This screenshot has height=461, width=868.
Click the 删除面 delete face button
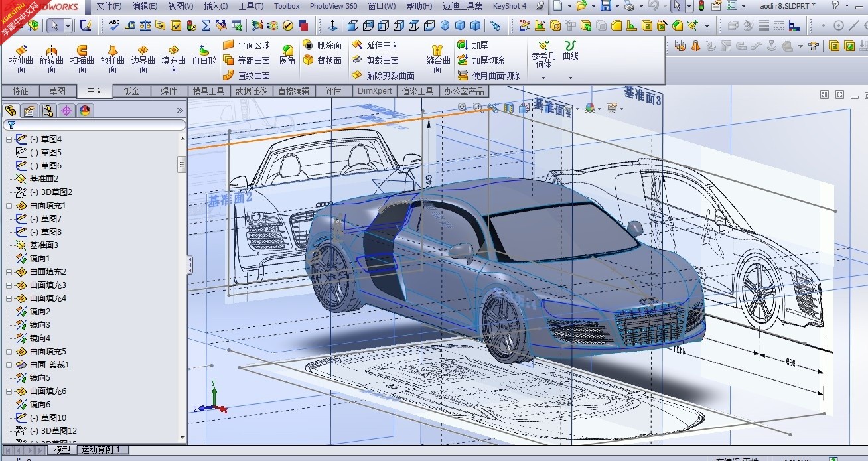[x=322, y=45]
